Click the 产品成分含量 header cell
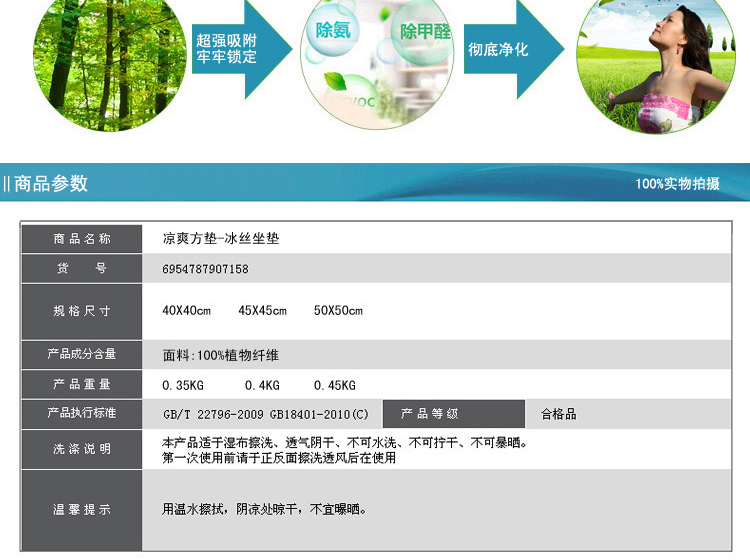 coord(82,354)
